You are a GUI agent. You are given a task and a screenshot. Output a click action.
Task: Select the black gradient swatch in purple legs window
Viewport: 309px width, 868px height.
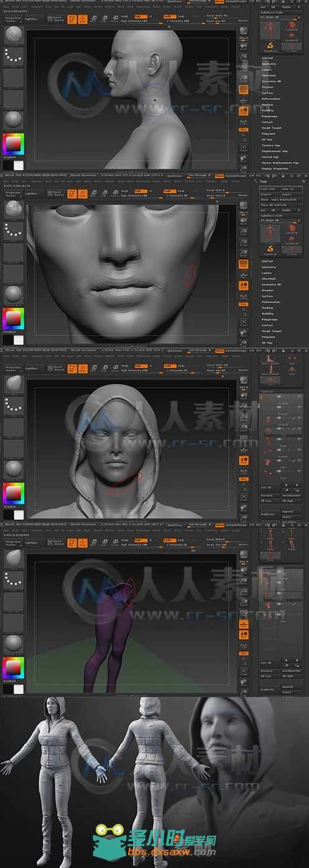point(8,689)
